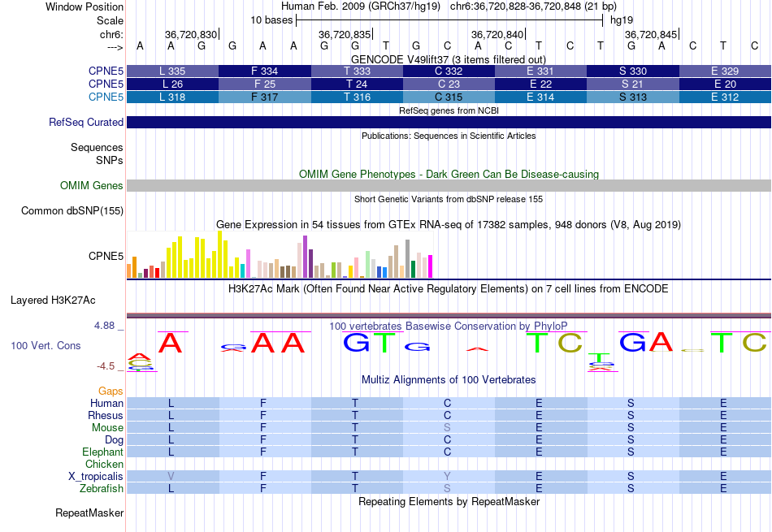
Task: Select the S 313 codon block
Action: coord(633,97)
